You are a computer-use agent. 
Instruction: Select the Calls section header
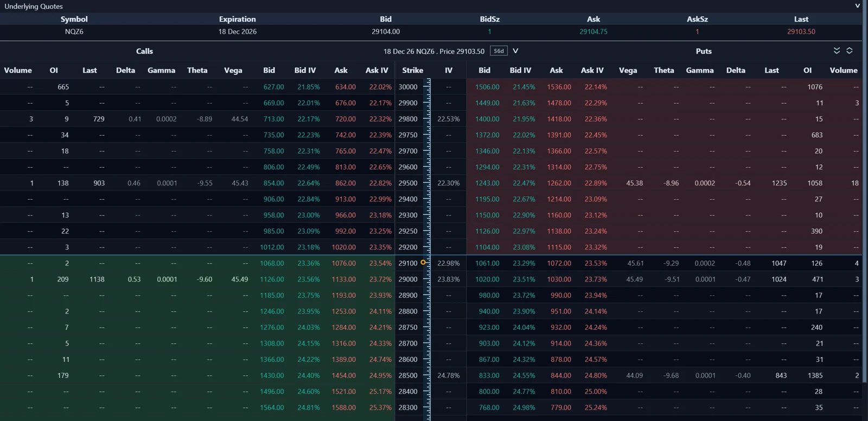pyautogui.click(x=144, y=51)
